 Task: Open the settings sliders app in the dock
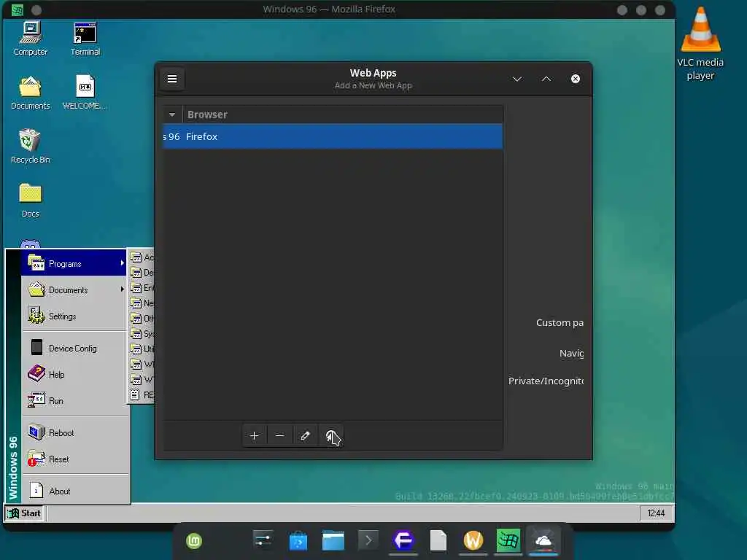(263, 540)
